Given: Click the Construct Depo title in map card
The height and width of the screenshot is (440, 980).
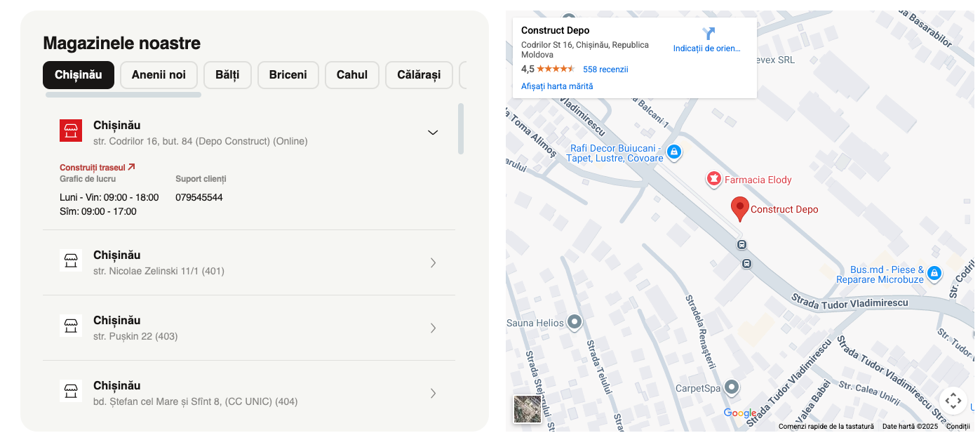Looking at the screenshot, I should pyautogui.click(x=556, y=30).
